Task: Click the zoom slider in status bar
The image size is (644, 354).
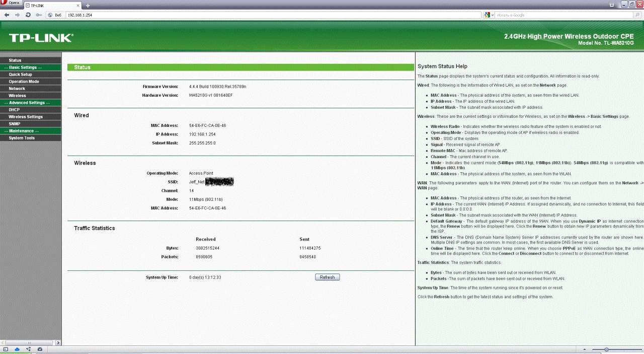Action: [x=616, y=349]
